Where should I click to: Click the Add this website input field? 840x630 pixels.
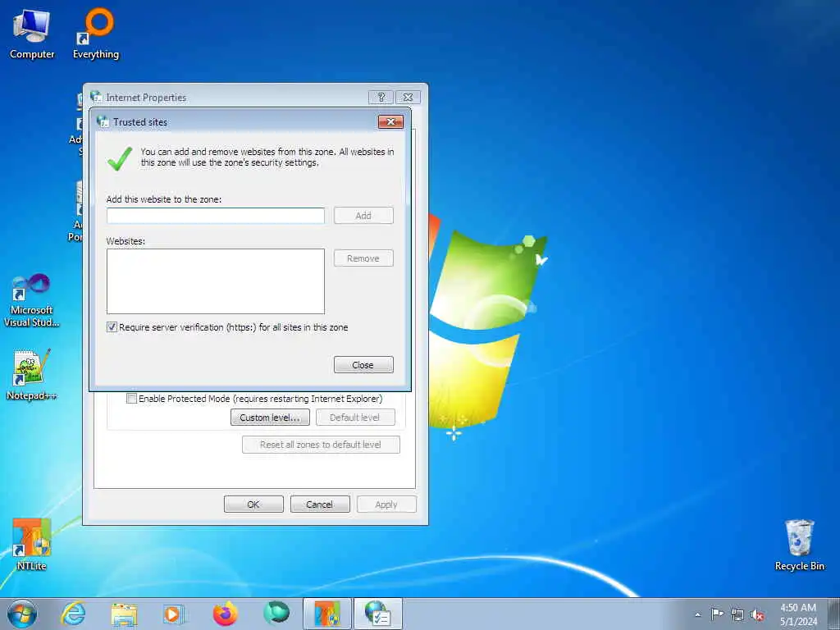click(x=216, y=216)
